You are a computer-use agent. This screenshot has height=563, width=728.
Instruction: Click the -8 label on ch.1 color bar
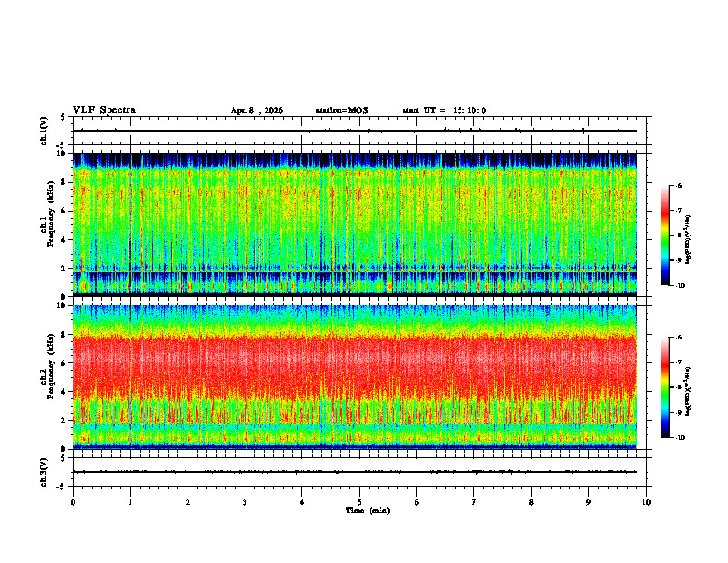(678, 236)
